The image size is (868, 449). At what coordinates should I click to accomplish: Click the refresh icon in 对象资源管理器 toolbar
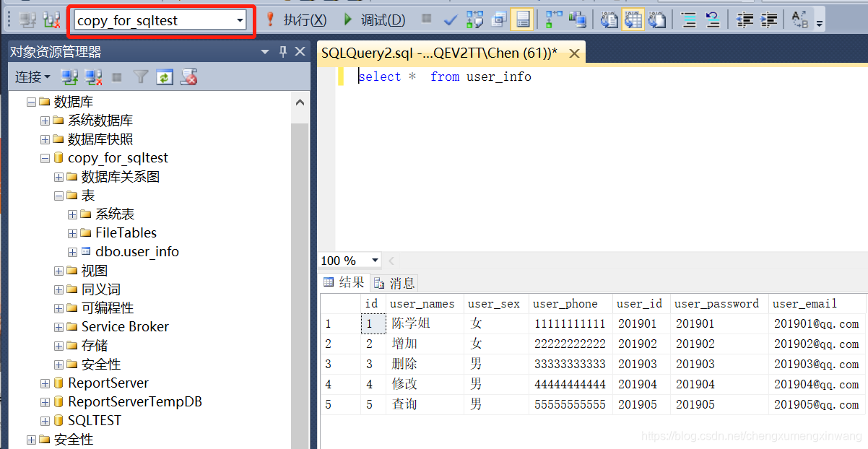[164, 77]
